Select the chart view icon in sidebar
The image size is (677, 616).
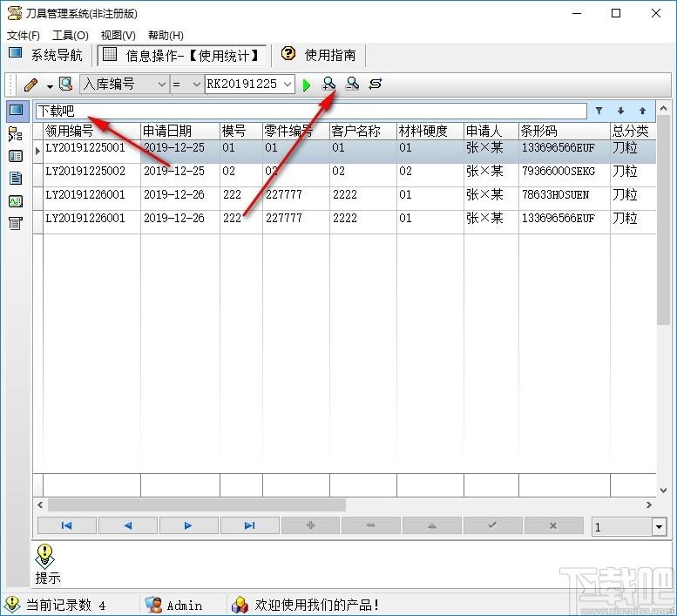15,201
